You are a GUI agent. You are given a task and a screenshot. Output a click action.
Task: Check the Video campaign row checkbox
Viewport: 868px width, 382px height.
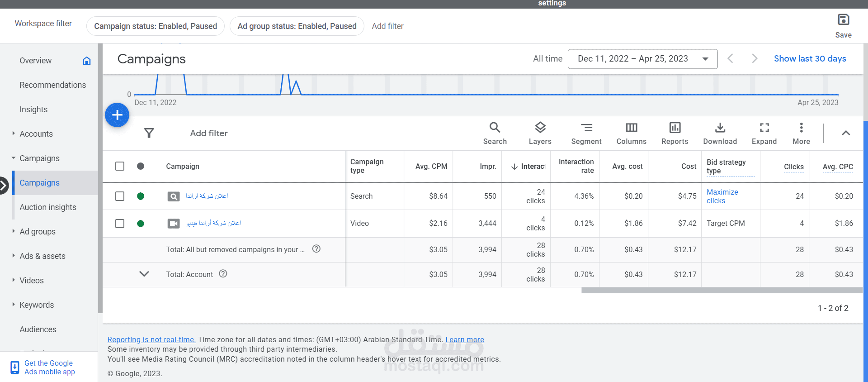[120, 224]
